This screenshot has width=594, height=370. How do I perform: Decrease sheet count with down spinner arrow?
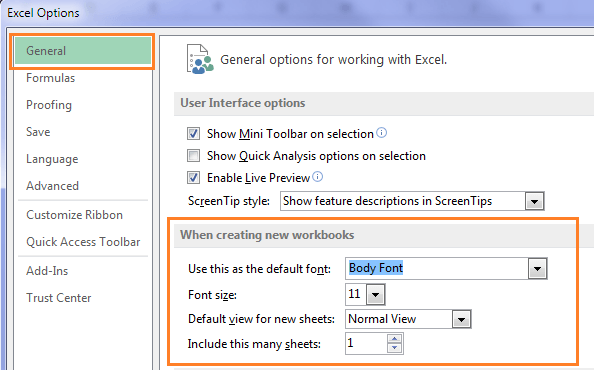coord(395,348)
